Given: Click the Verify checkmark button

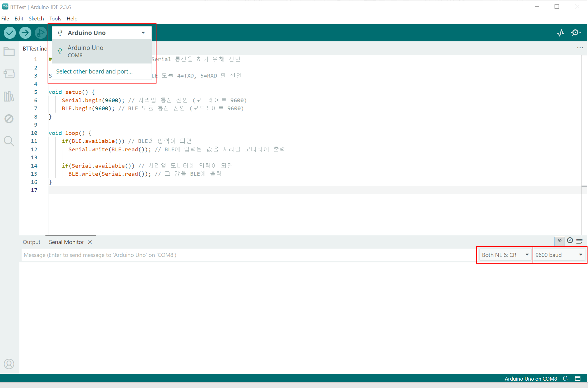Looking at the screenshot, I should click(10, 33).
